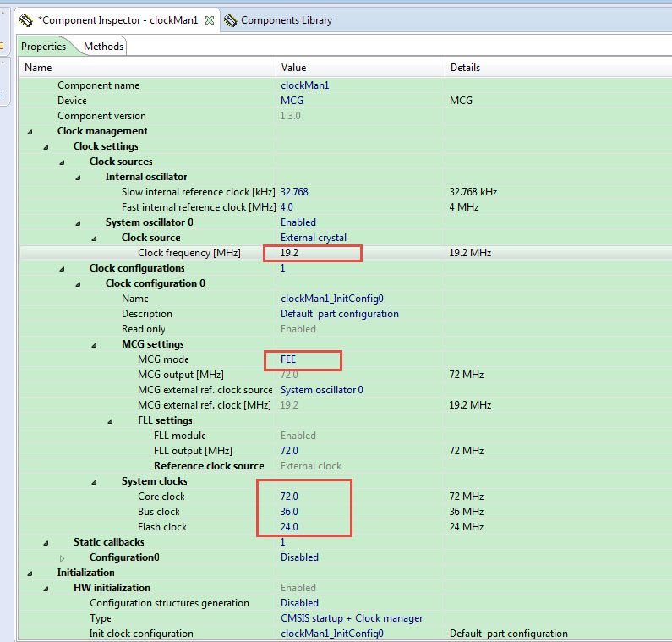Edit the Clock configurations count value 1
Viewport: 672px width, 642px height.
click(282, 268)
